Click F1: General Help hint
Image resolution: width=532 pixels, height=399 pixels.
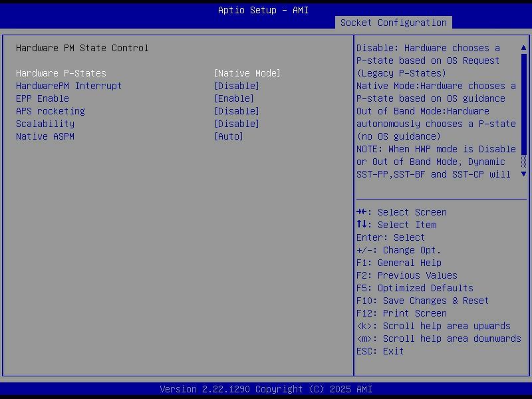[398, 263]
